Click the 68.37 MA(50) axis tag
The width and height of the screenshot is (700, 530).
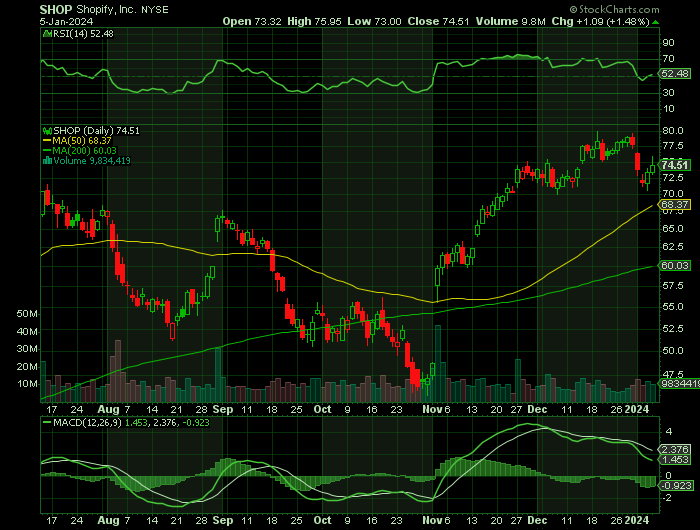click(675, 204)
